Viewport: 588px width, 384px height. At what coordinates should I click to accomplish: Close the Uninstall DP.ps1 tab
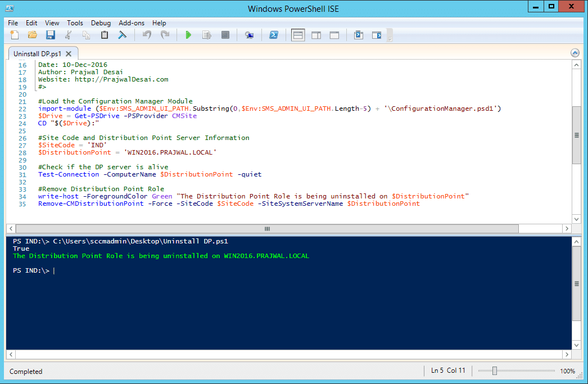pos(69,53)
